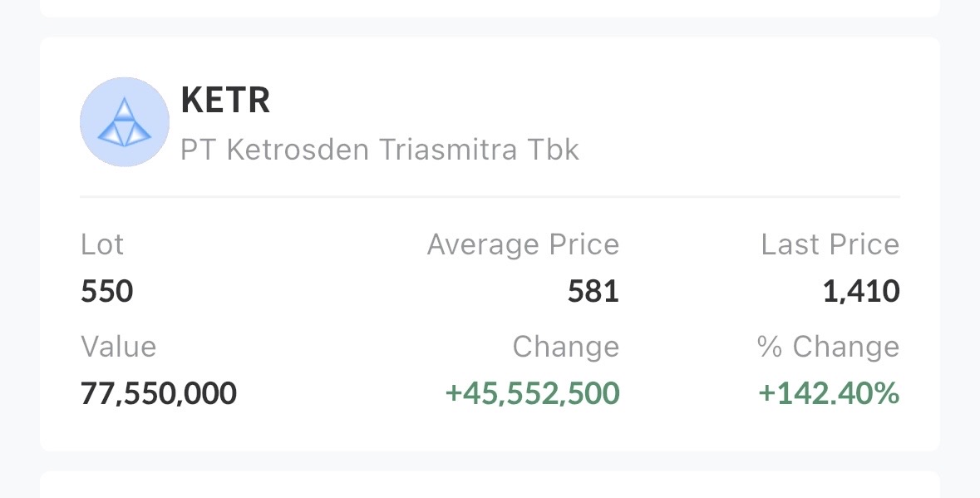Select the Last Price label
This screenshot has height=498, width=980.
click(x=829, y=244)
